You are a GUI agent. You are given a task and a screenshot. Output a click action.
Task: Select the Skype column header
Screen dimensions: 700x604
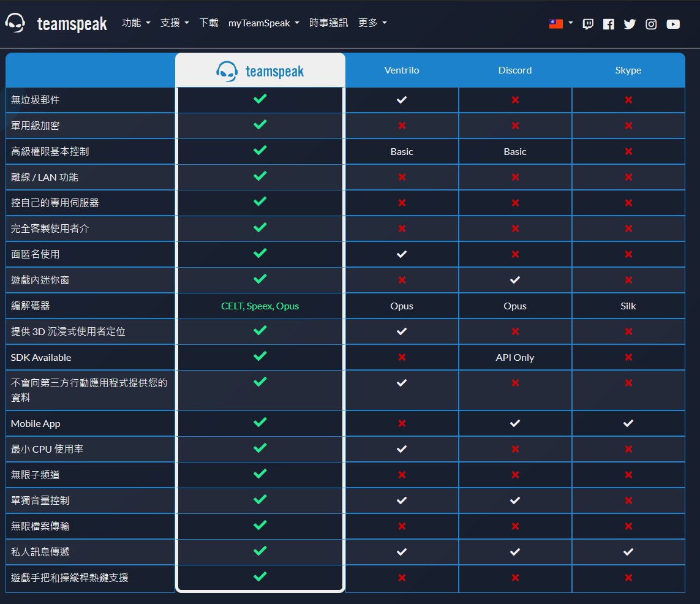pyautogui.click(x=628, y=70)
